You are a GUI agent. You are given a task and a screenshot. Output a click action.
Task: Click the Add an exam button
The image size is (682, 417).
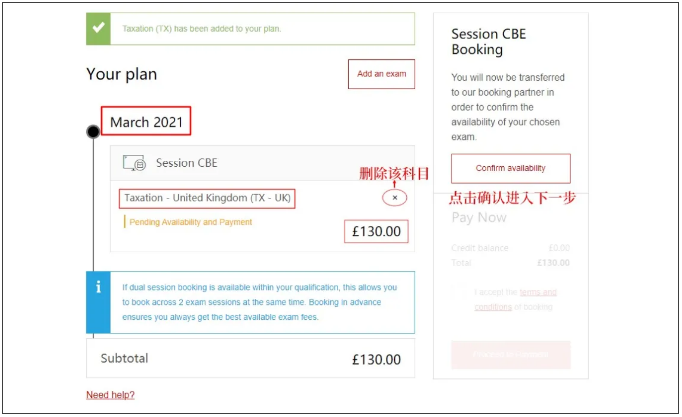[381, 74]
